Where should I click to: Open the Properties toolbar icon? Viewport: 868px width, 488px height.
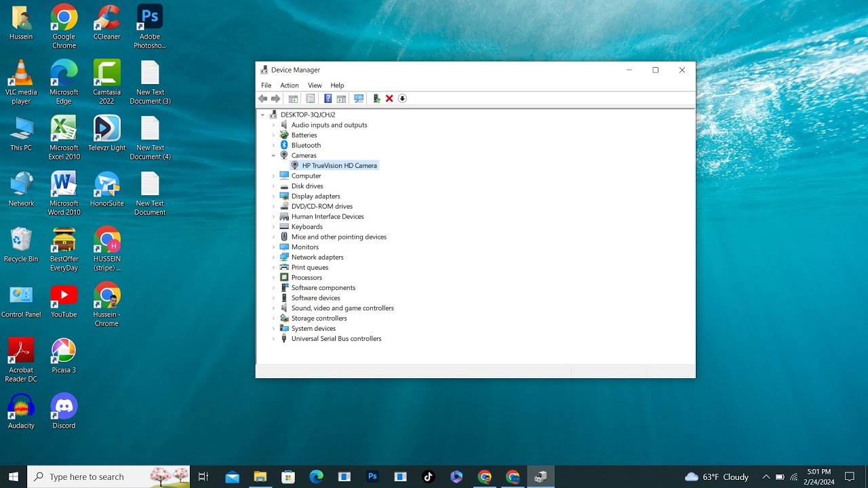(310, 99)
